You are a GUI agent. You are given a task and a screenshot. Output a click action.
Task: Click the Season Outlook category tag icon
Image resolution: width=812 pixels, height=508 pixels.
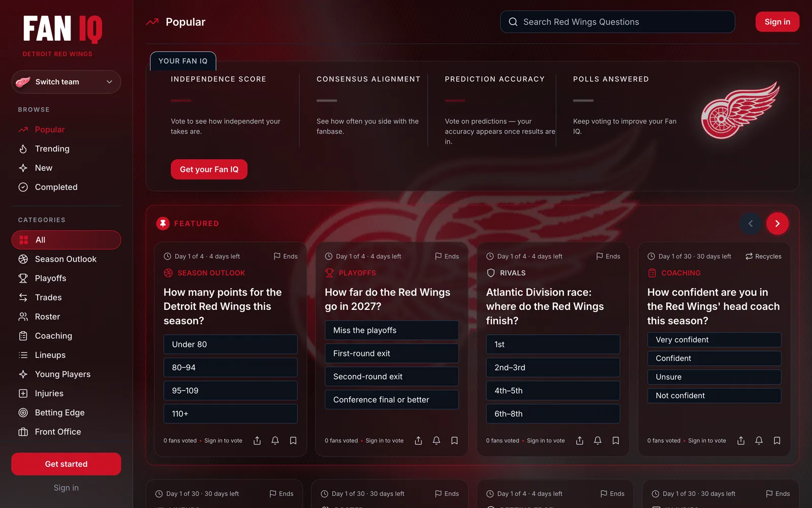(x=168, y=273)
